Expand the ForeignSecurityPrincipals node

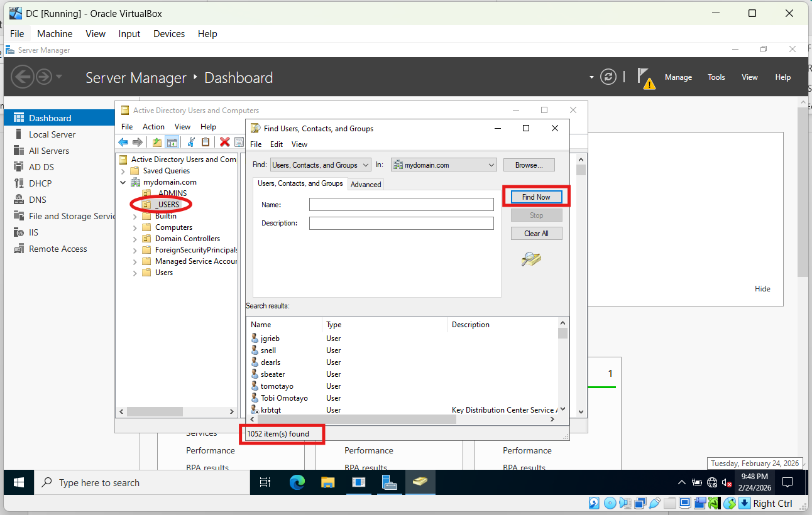[134, 250]
